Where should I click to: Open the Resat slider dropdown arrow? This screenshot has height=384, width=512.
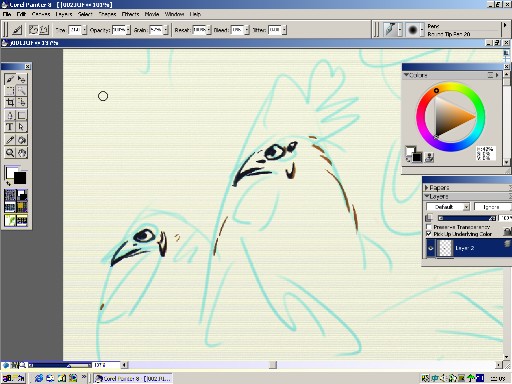(x=209, y=30)
